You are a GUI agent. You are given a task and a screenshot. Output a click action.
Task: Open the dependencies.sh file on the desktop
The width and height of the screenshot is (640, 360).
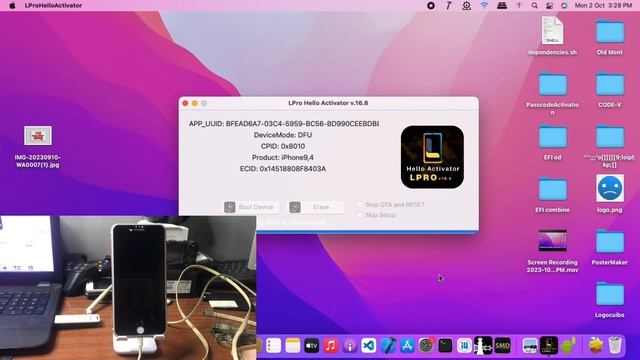(x=552, y=36)
